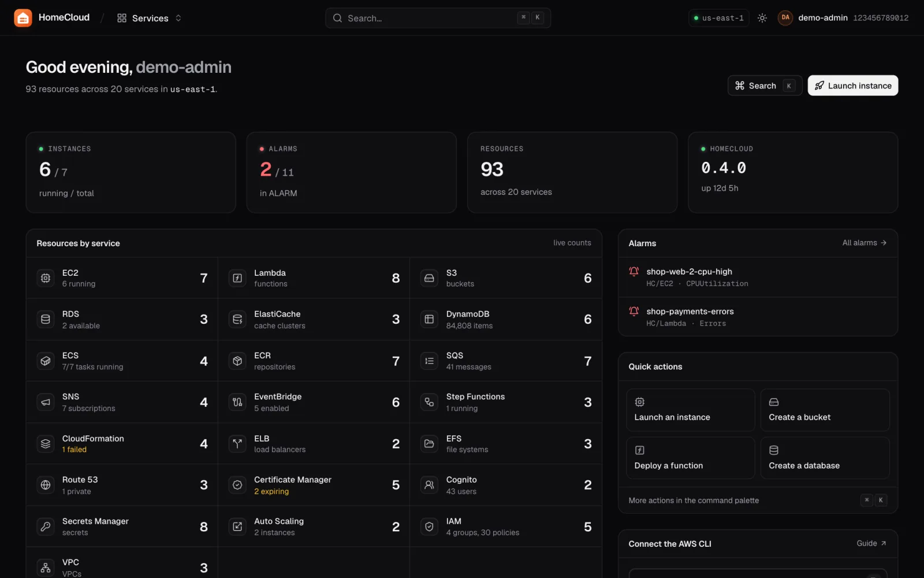The width and height of the screenshot is (924, 578).
Task: Click the account ID 123456789012
Action: coord(881,18)
